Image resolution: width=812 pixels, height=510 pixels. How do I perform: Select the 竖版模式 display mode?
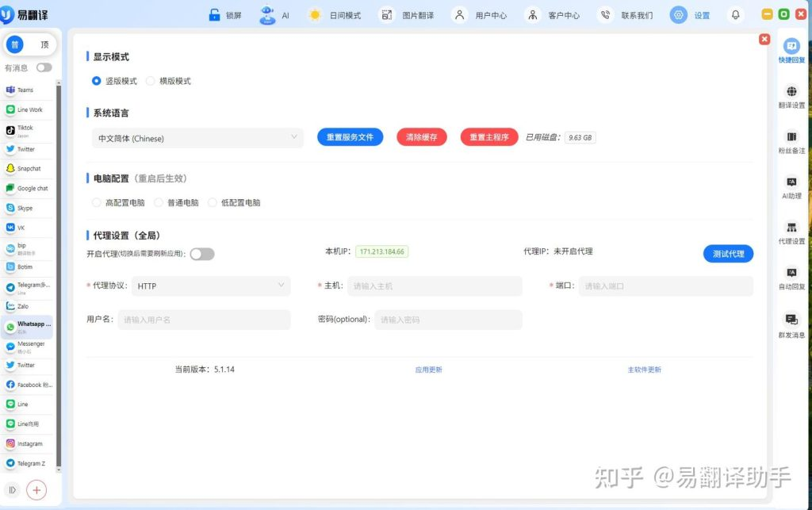point(95,80)
